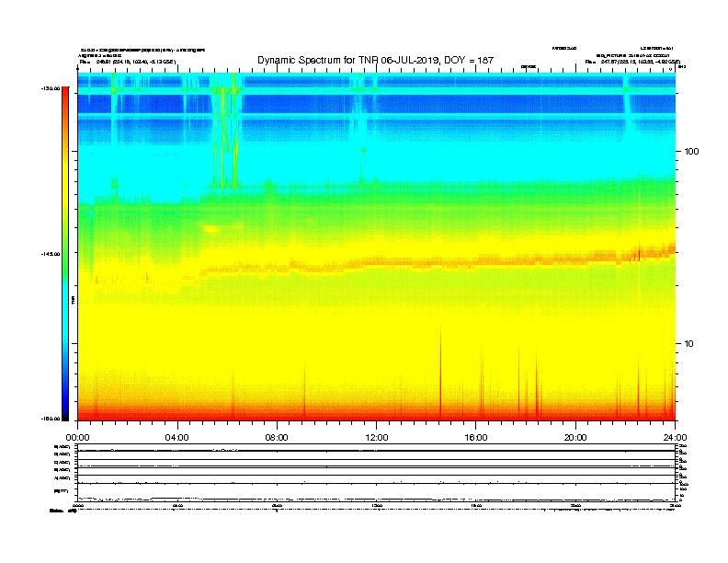Click the "04:00" time axis label

click(177, 438)
